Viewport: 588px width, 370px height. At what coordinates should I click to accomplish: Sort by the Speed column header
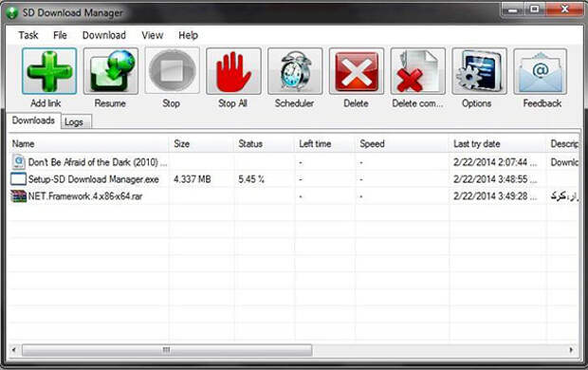point(402,143)
